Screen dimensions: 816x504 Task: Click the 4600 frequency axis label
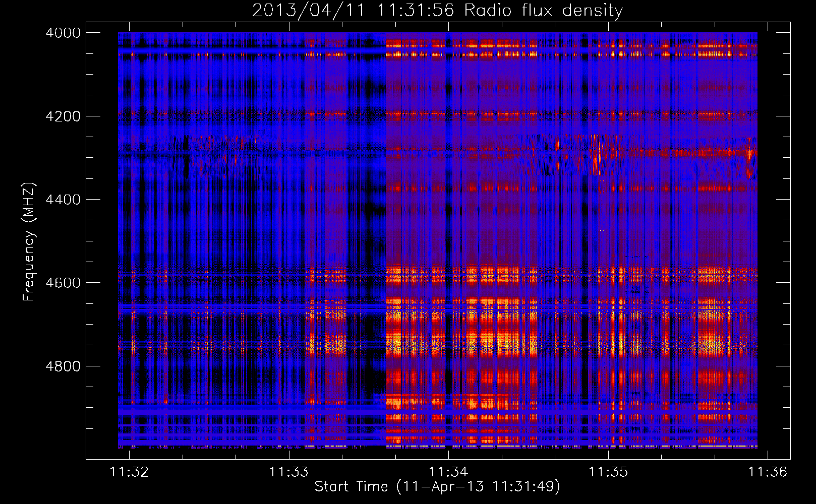pos(63,283)
